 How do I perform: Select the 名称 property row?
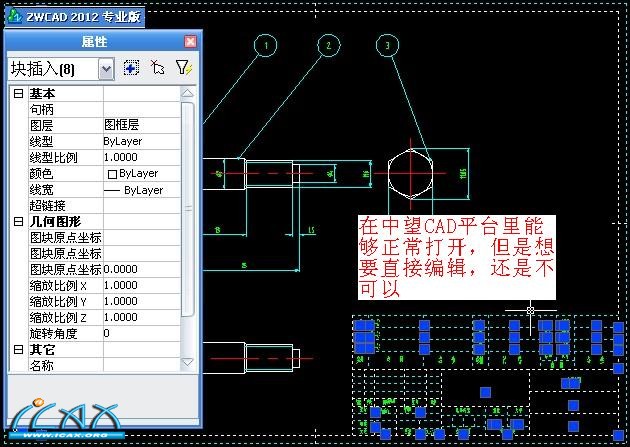click(104, 365)
